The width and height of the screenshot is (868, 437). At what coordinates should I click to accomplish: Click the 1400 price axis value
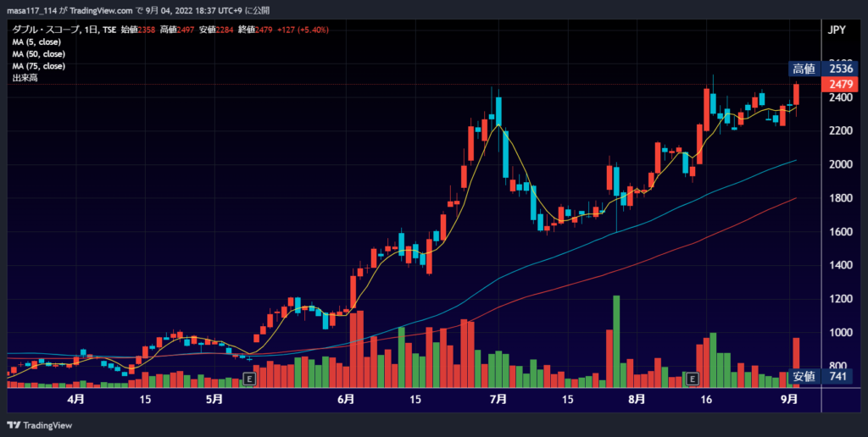pyautogui.click(x=840, y=266)
